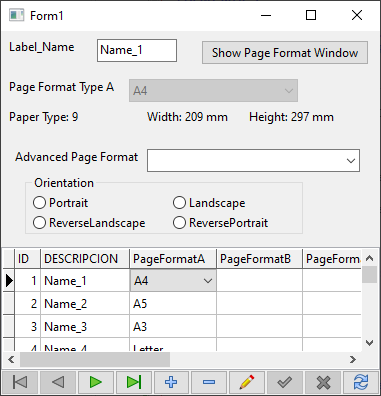The image size is (381, 396).
Task: Click the ID cell with value 3
Action: tap(27, 327)
